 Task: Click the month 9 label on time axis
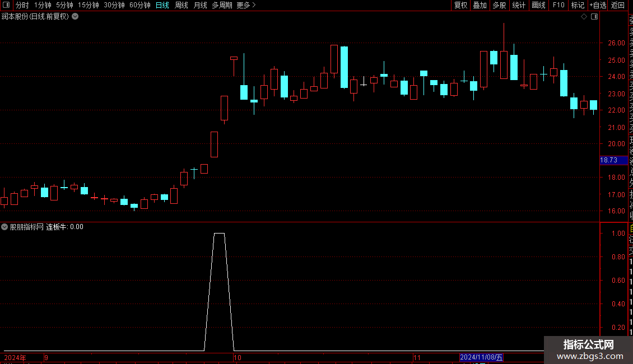click(x=46, y=357)
